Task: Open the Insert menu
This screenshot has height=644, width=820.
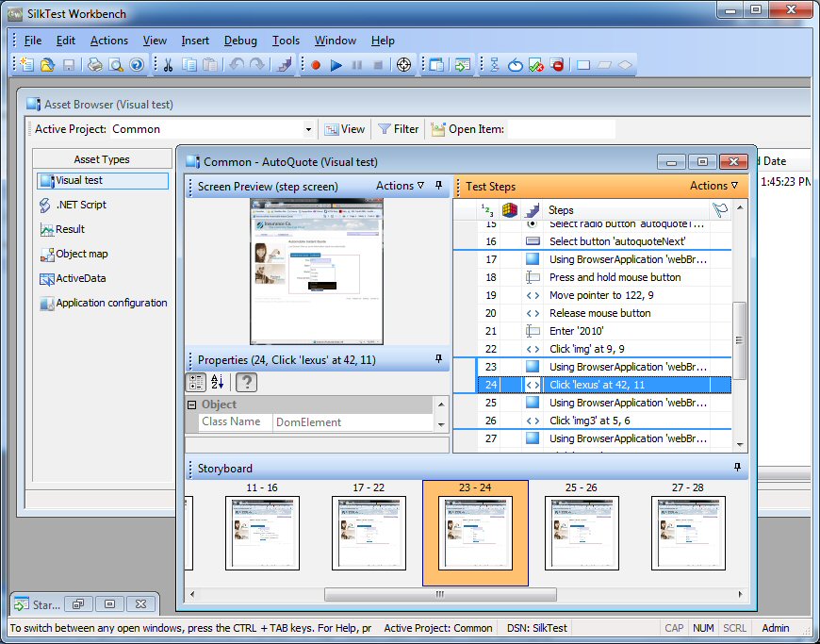Action: coord(195,41)
